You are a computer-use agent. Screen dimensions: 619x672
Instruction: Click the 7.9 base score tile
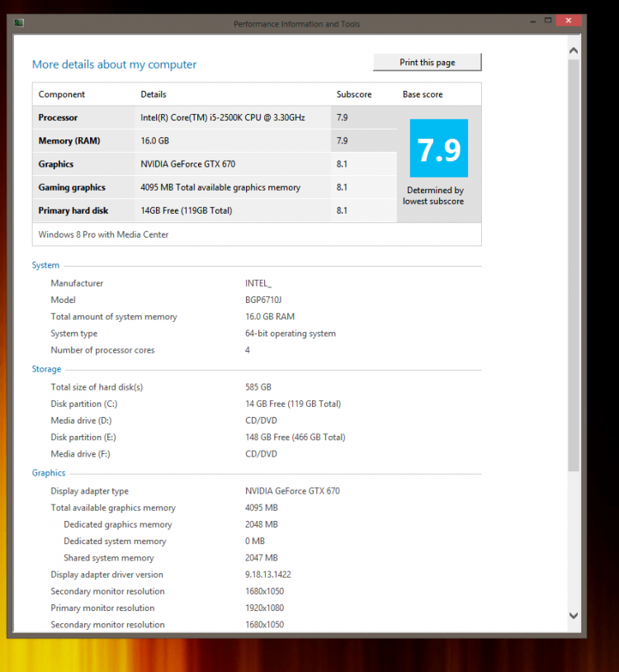[438, 149]
